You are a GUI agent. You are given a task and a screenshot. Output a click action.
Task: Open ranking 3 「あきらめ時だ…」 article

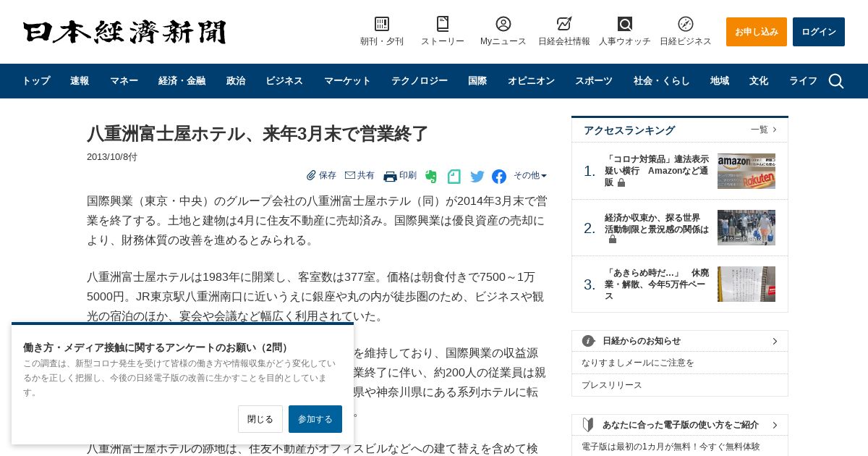coord(657,284)
